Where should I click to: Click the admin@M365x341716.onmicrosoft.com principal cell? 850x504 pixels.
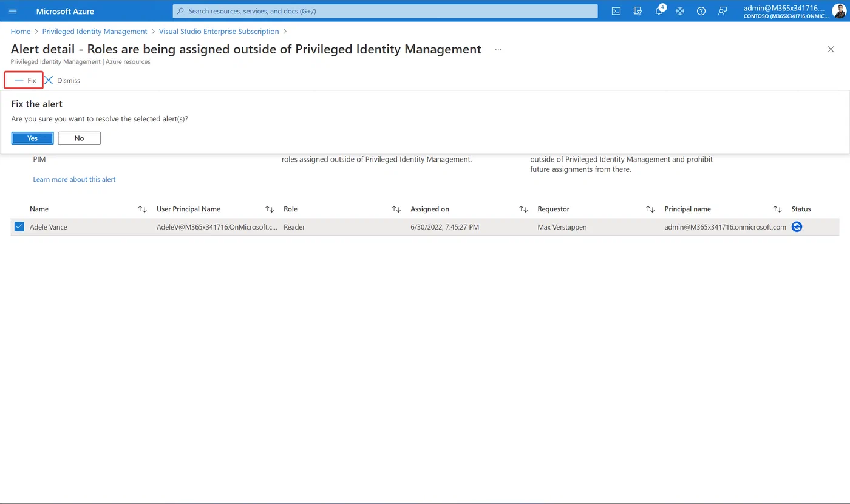[725, 227]
